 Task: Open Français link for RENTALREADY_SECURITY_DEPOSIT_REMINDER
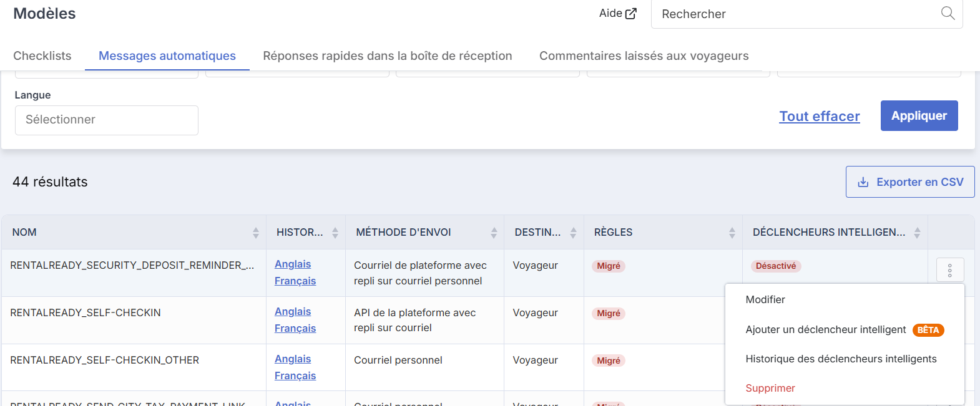pos(295,281)
